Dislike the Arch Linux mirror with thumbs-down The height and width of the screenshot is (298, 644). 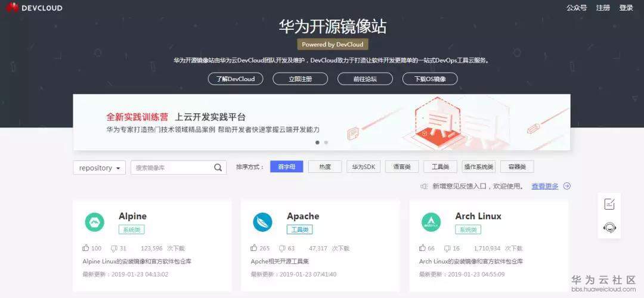[x=447, y=249]
